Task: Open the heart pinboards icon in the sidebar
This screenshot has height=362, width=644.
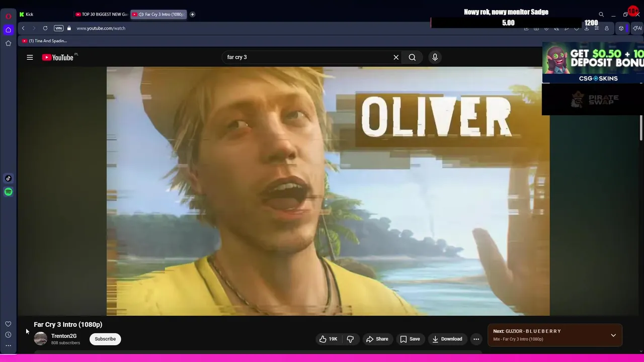Action: pyautogui.click(x=8, y=324)
